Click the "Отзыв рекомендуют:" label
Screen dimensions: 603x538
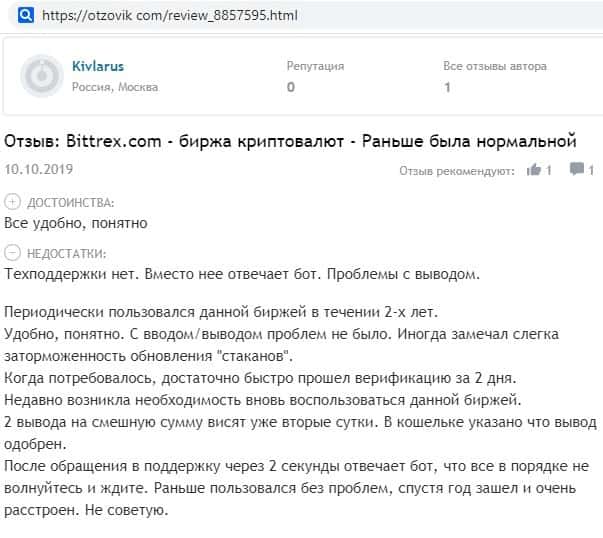pos(457,171)
